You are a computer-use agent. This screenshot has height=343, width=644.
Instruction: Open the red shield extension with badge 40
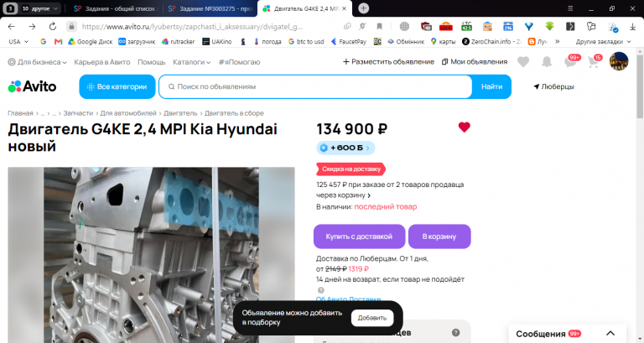(426, 27)
